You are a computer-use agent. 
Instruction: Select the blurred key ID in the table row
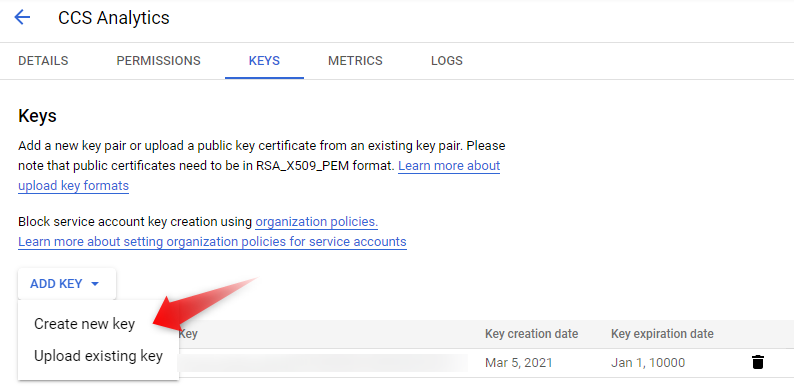pyautogui.click(x=323, y=363)
